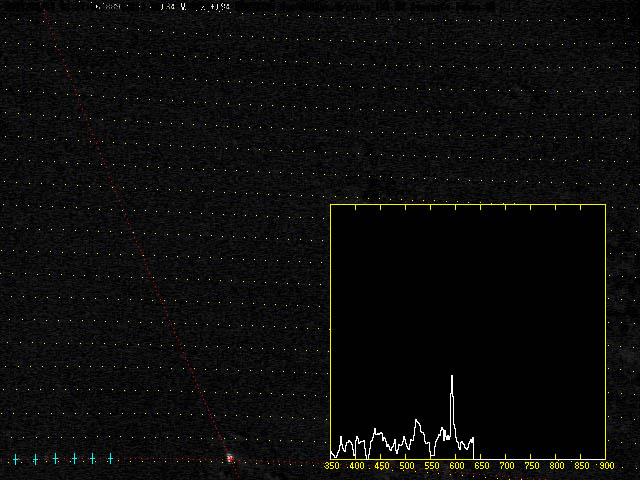The image size is (640, 480).
Task: Click the fifth cyan cross marker
Action: click(93, 459)
